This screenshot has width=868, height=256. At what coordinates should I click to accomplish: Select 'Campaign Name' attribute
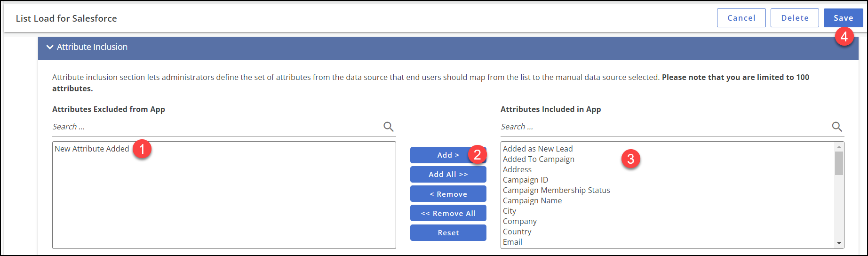pos(532,200)
